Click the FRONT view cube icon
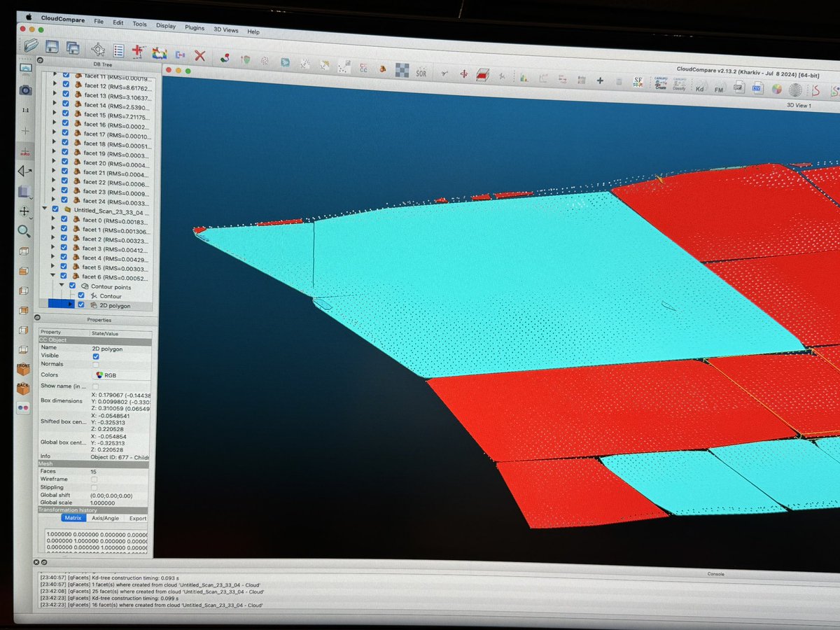Viewport: 840px width, 630px height. (x=24, y=369)
